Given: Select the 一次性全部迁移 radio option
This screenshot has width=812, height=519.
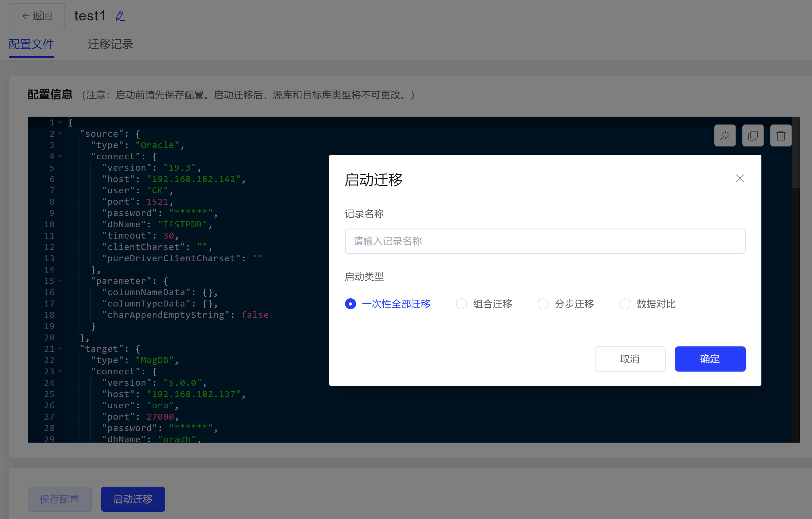Looking at the screenshot, I should pos(350,303).
